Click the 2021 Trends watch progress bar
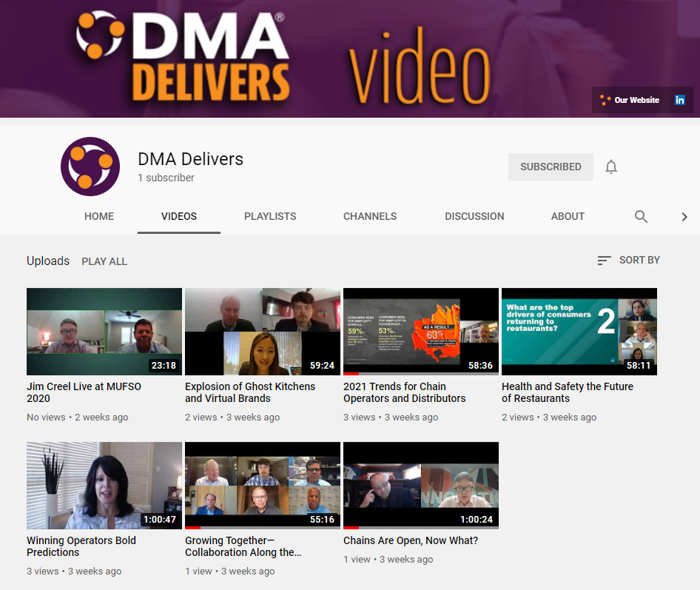The width and height of the screenshot is (700, 590). tap(421, 374)
